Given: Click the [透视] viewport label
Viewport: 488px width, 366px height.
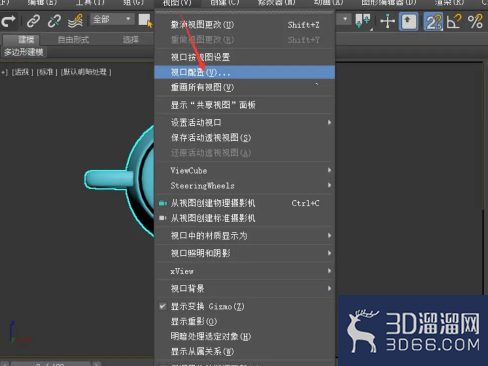Looking at the screenshot, I should [22, 72].
